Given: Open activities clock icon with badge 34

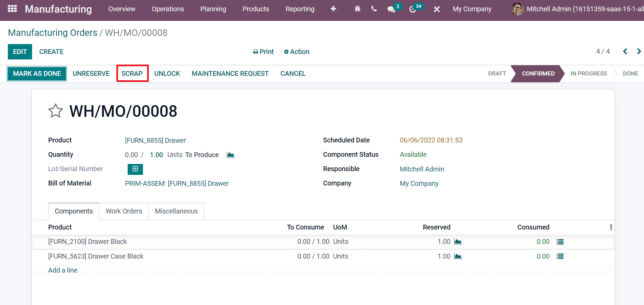Looking at the screenshot, I should [x=413, y=9].
